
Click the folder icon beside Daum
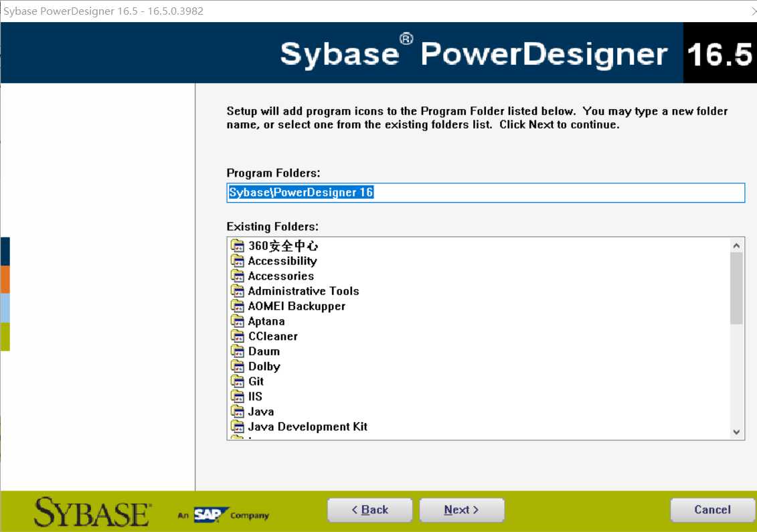point(237,351)
